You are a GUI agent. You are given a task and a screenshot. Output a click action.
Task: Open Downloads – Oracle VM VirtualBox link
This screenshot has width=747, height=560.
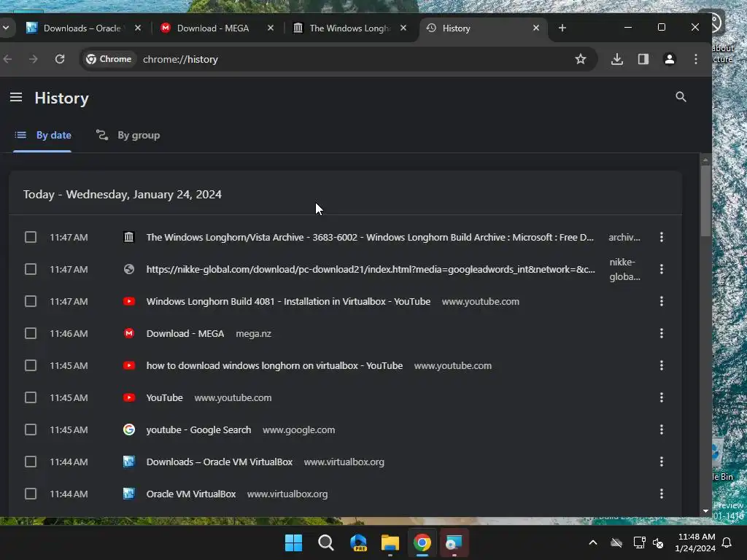coord(219,462)
